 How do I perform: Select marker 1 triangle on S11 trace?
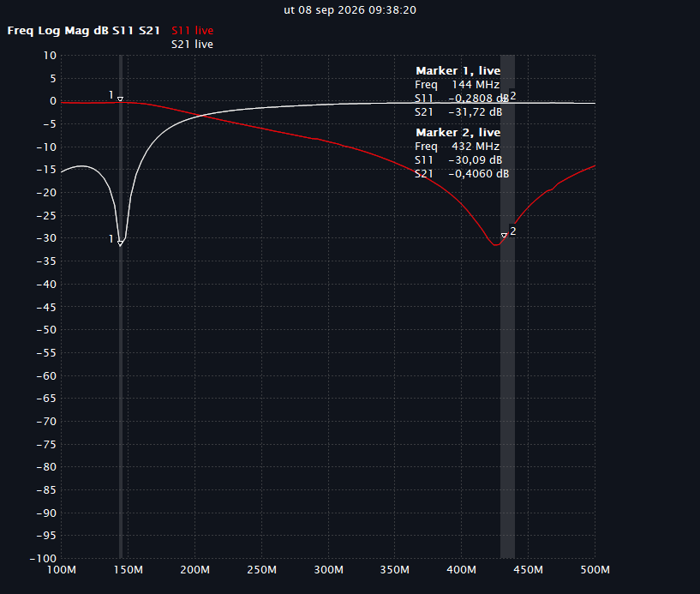tap(120, 99)
